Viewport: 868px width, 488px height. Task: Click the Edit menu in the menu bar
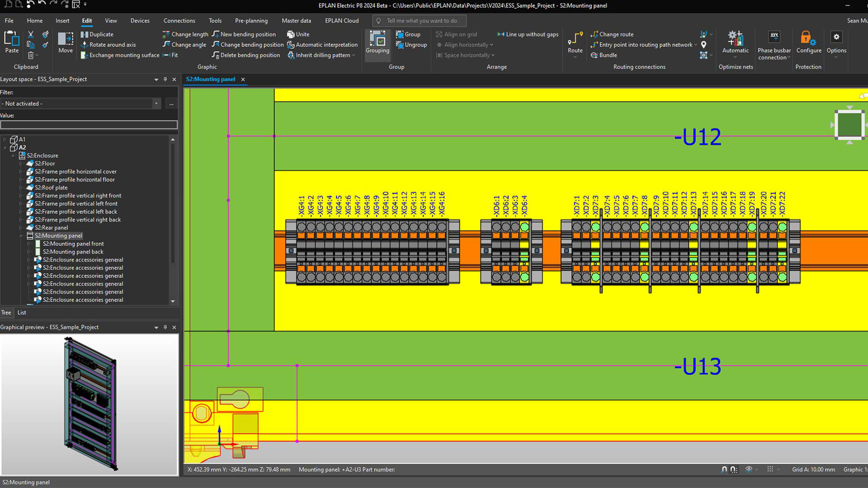[x=87, y=20]
